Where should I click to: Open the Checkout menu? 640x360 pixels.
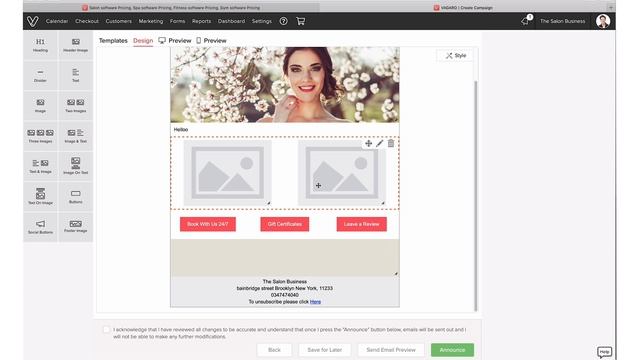coord(87,21)
